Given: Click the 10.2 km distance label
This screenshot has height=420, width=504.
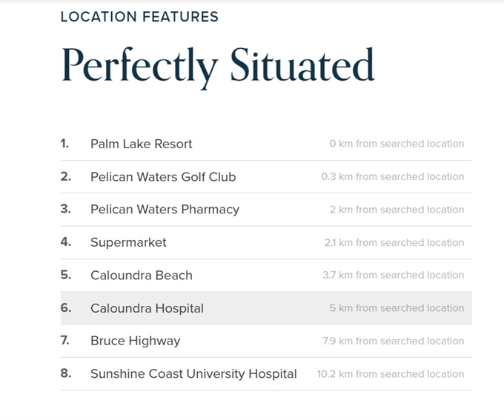Looking at the screenshot, I should [x=391, y=374].
